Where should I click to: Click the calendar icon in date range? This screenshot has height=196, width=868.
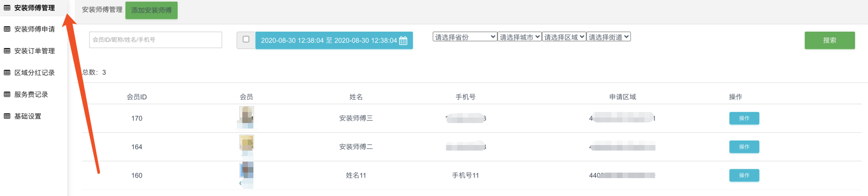(x=403, y=40)
